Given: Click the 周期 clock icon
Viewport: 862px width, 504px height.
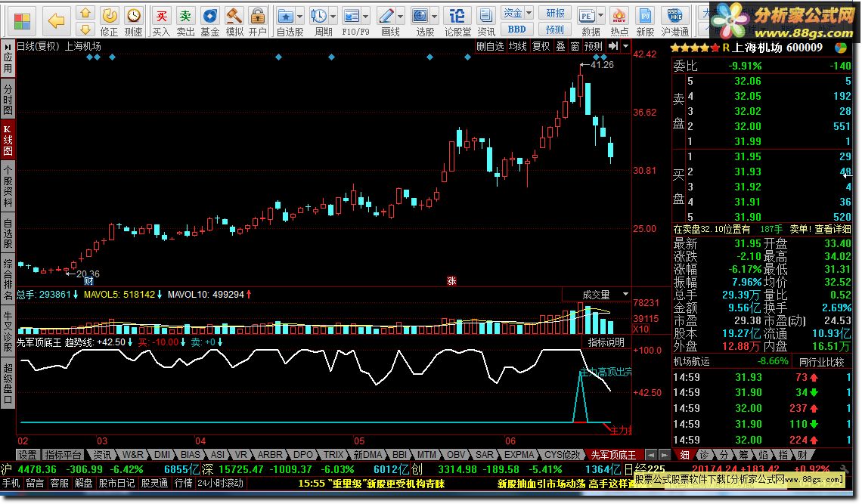Looking at the screenshot, I should click(x=318, y=16).
